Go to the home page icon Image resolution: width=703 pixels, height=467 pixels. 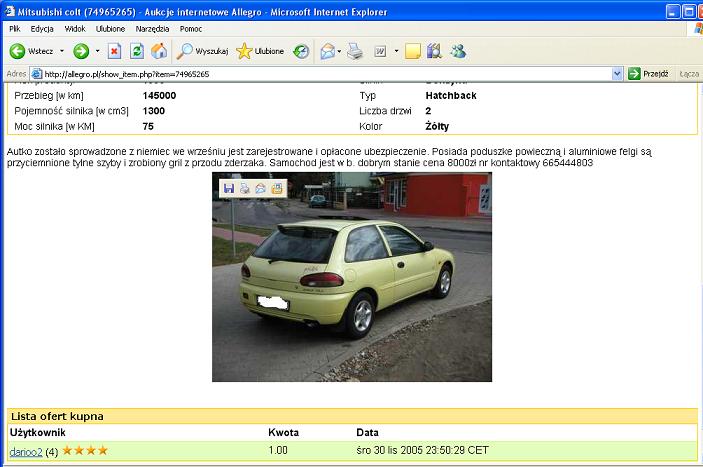(x=159, y=51)
